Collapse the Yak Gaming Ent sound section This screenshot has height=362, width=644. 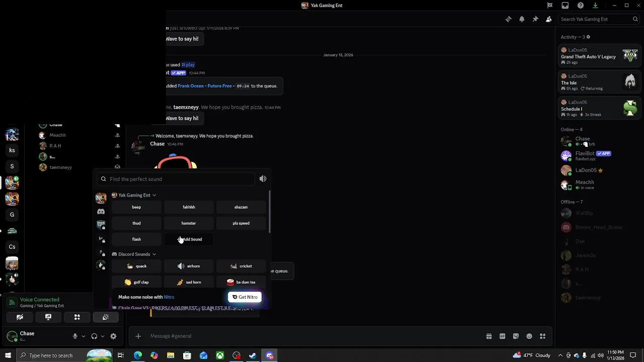(x=134, y=195)
